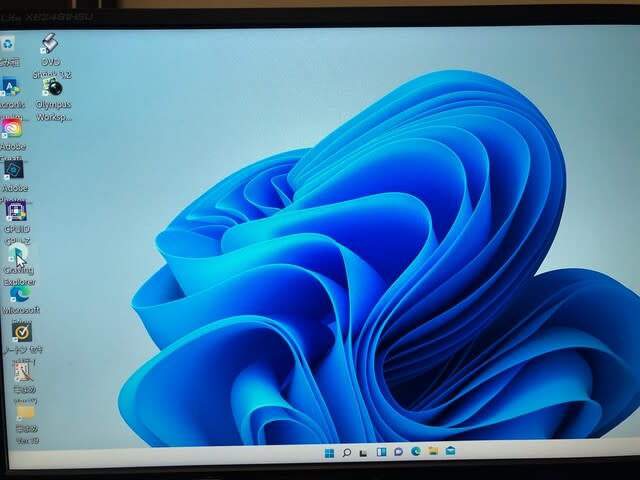Open taskbar Search magnifier

coord(347,453)
